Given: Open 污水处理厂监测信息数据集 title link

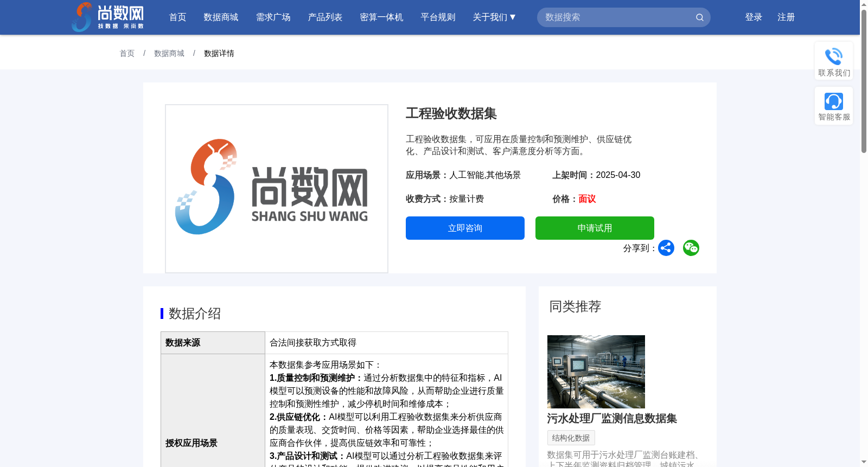Looking at the screenshot, I should [x=612, y=418].
